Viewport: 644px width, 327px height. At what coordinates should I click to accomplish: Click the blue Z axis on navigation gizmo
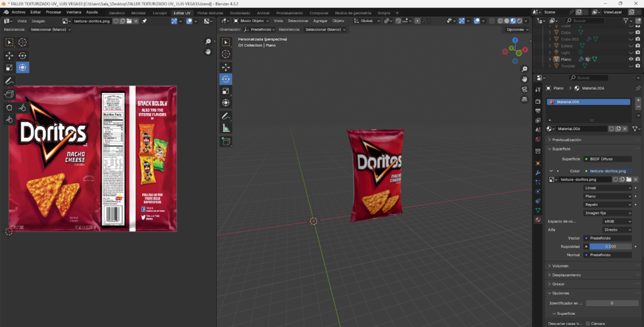[x=515, y=40]
